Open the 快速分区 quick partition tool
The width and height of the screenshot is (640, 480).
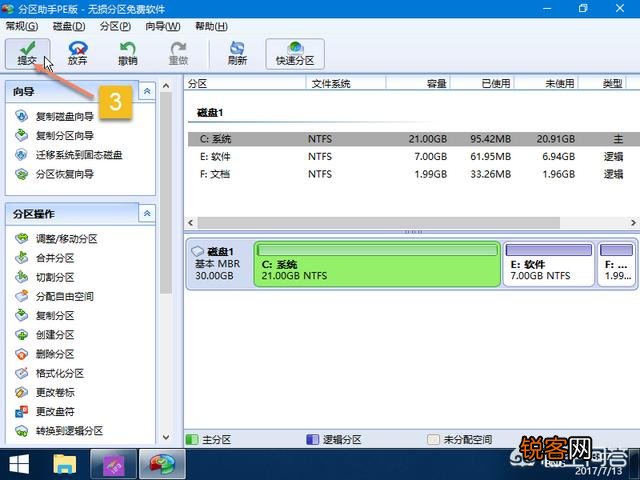(295, 53)
